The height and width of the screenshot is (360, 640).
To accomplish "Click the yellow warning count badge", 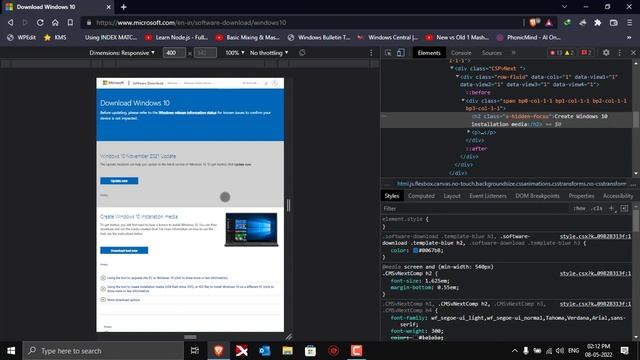I will click(x=569, y=53).
